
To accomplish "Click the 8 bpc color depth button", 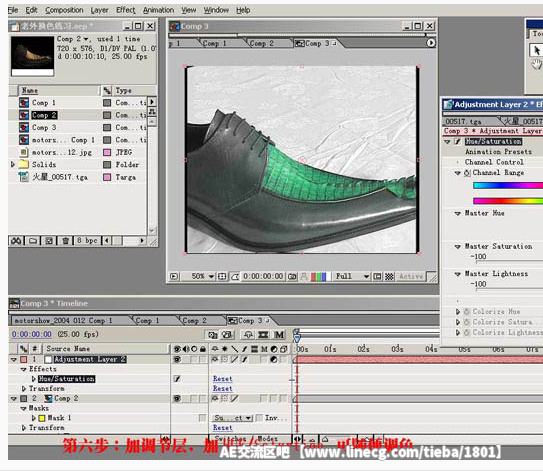I will [x=87, y=240].
